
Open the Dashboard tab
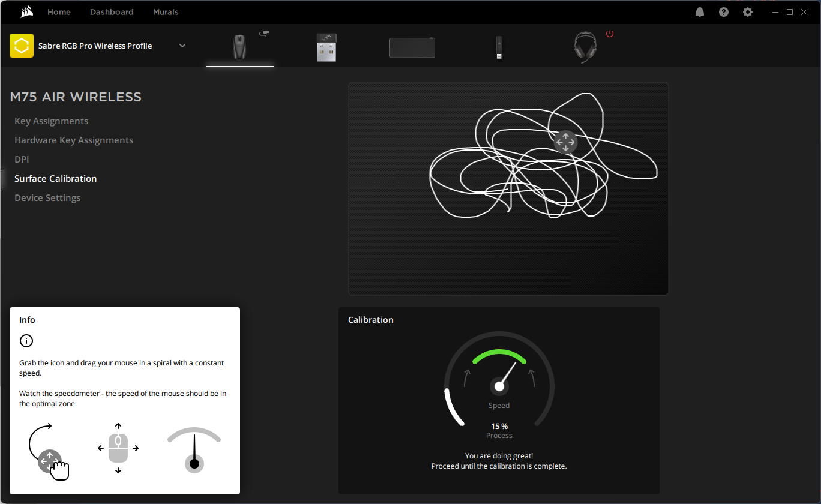coord(112,12)
